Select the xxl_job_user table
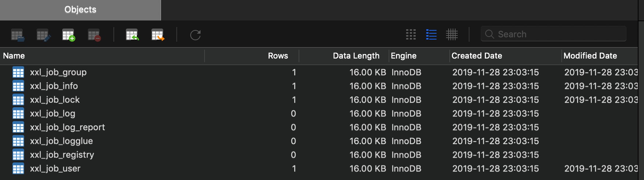Image resolution: width=644 pixels, height=180 pixels. (x=55, y=169)
